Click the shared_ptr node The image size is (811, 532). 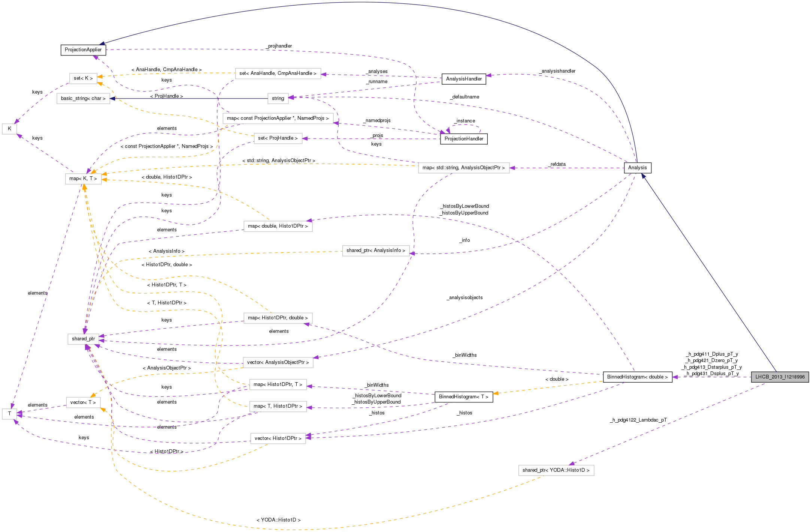click(x=83, y=339)
